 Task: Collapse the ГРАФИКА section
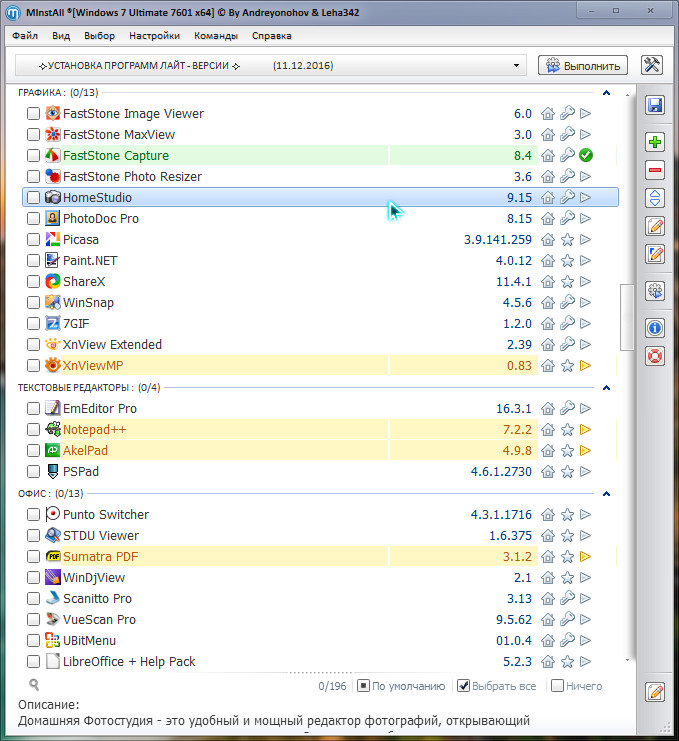click(x=607, y=93)
